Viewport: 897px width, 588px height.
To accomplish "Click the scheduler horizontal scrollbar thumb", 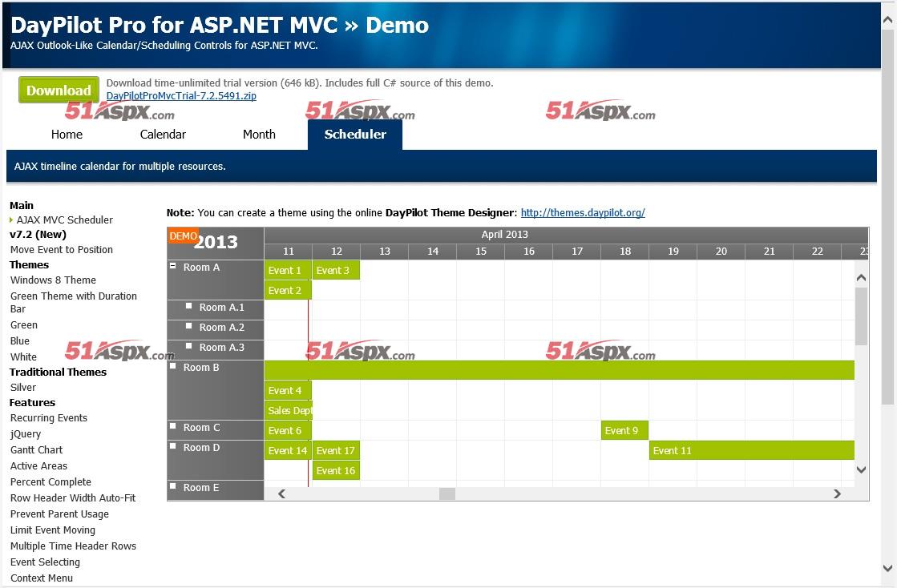I will (x=447, y=493).
